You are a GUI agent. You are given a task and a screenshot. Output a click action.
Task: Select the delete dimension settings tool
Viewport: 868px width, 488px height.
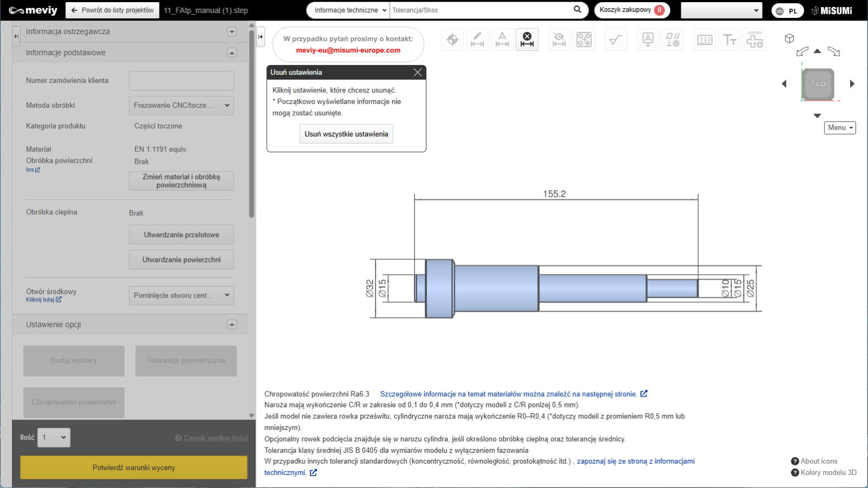[x=527, y=40]
